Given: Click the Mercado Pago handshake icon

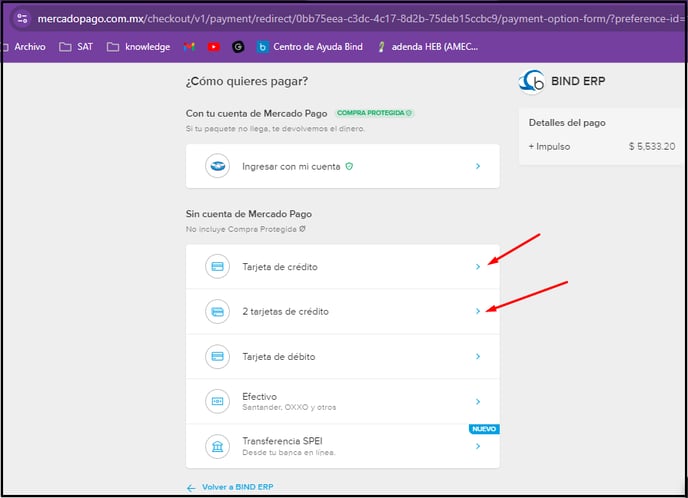Looking at the screenshot, I should tap(217, 166).
